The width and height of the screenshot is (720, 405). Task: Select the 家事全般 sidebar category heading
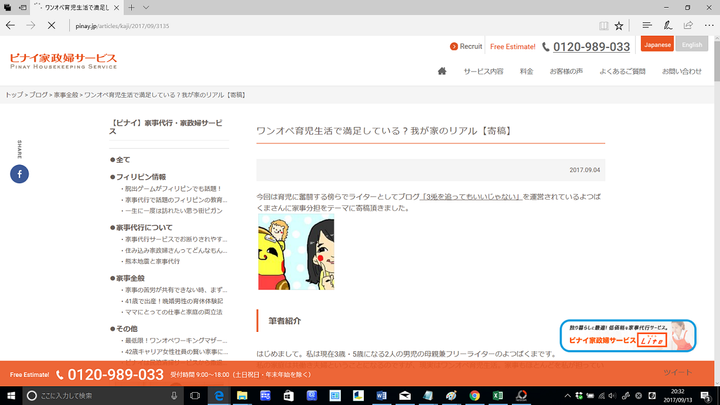tap(128, 278)
